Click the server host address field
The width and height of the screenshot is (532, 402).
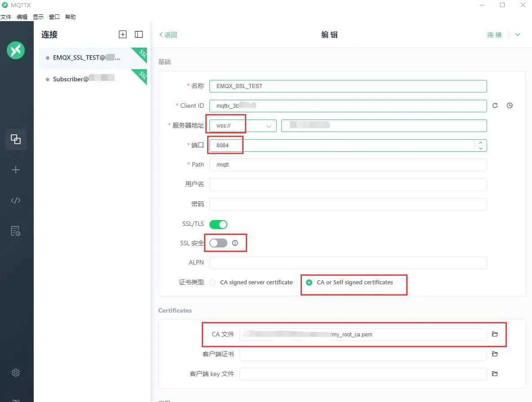point(384,125)
